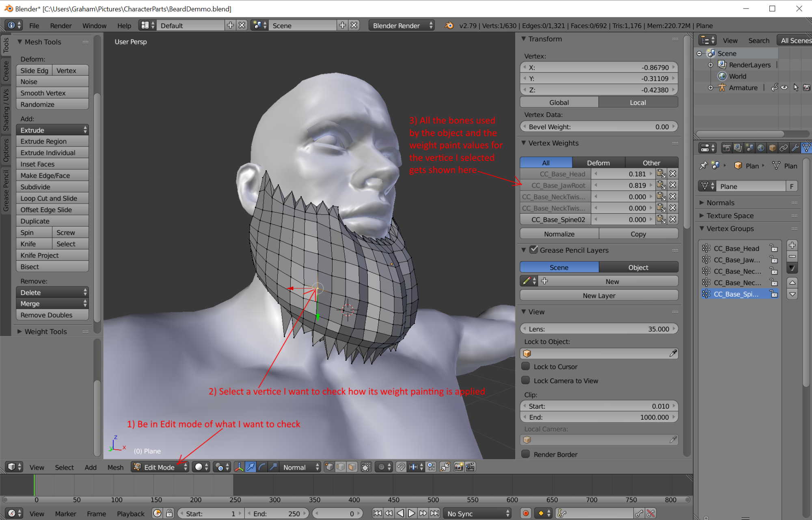This screenshot has width=812, height=520.
Task: Open the Mesh menu in the 3D view header
Action: (x=115, y=467)
